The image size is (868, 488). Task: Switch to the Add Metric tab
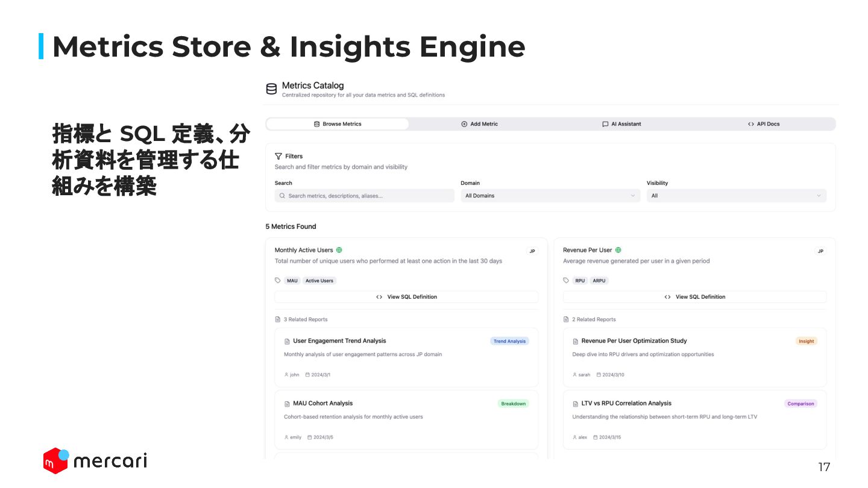[480, 124]
